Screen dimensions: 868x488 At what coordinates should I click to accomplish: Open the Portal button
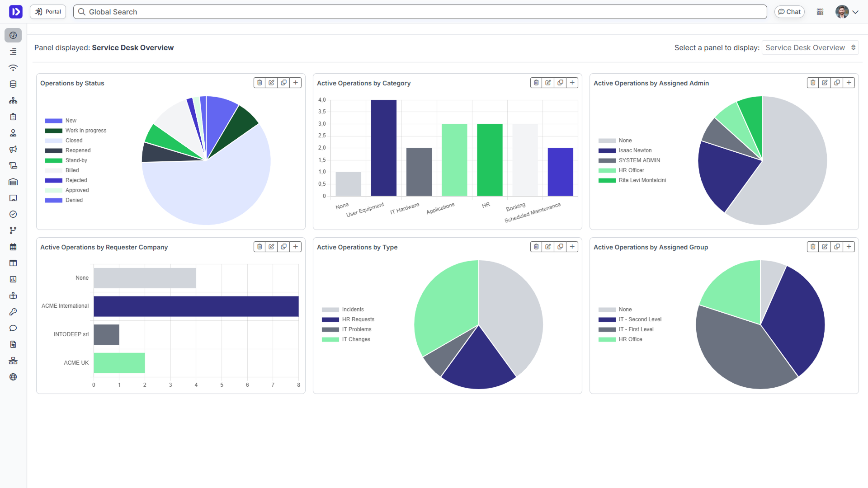48,12
